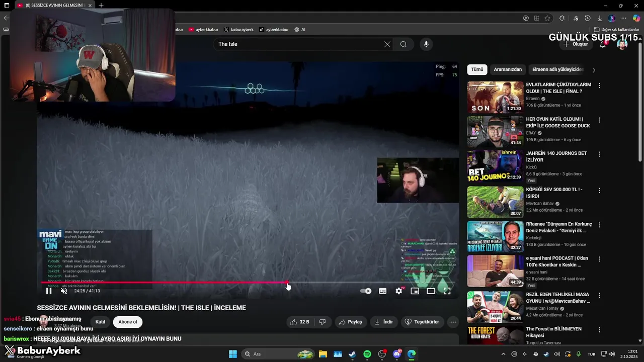644x362 pixels.
Task: Clear the search box text
Action: coord(387,44)
